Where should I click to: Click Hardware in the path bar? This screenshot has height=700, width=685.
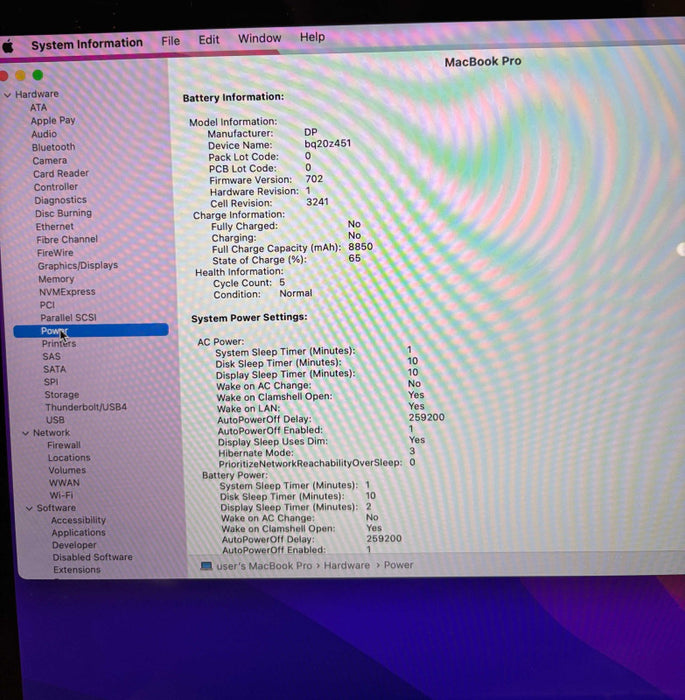(x=347, y=565)
